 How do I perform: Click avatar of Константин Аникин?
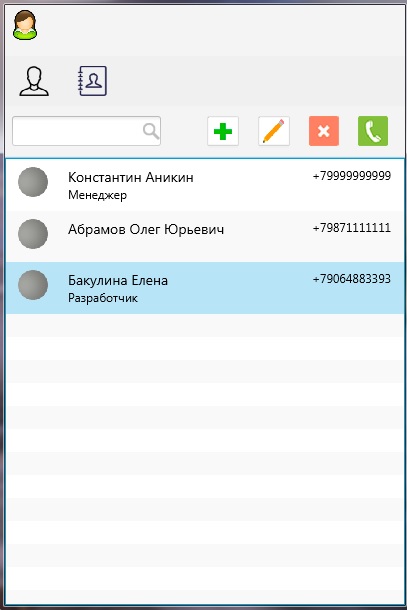point(33,182)
